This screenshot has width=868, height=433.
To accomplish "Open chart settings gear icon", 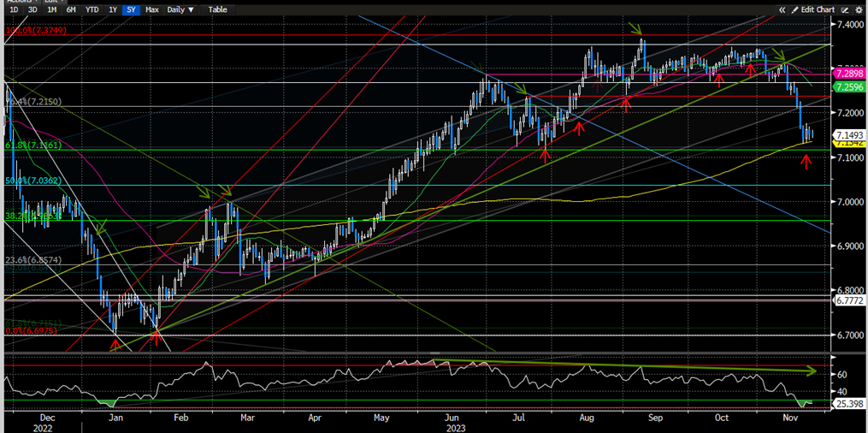I will click(859, 9).
